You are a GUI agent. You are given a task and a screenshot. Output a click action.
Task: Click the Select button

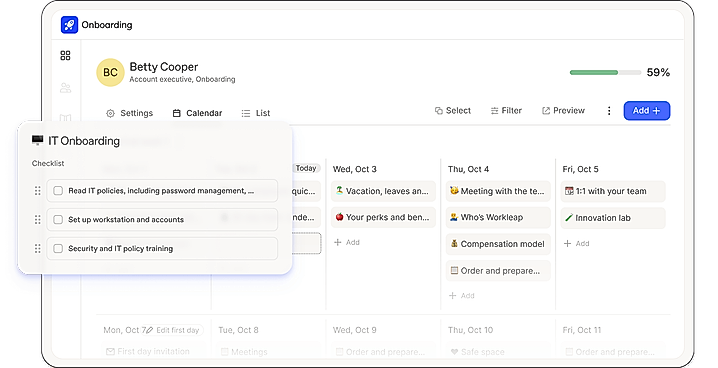point(452,111)
